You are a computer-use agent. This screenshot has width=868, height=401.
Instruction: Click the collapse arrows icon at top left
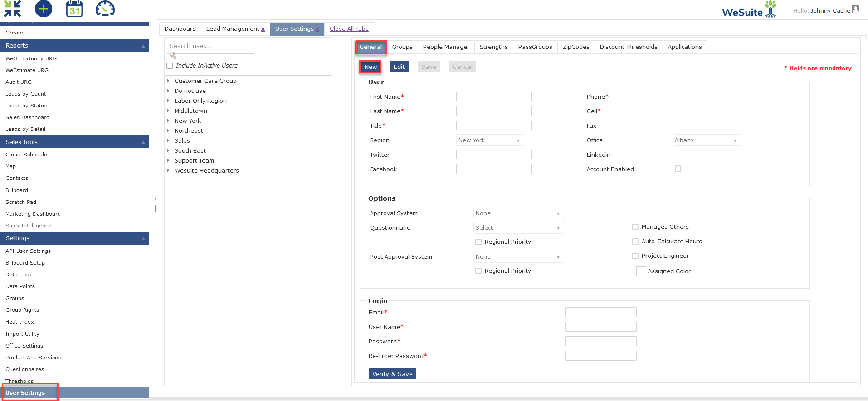tap(13, 9)
